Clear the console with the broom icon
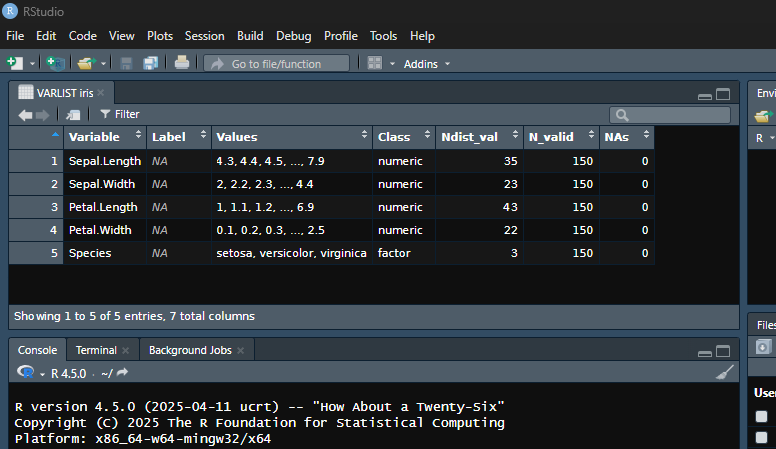Viewport: 776px width, 449px height. pyautogui.click(x=725, y=372)
